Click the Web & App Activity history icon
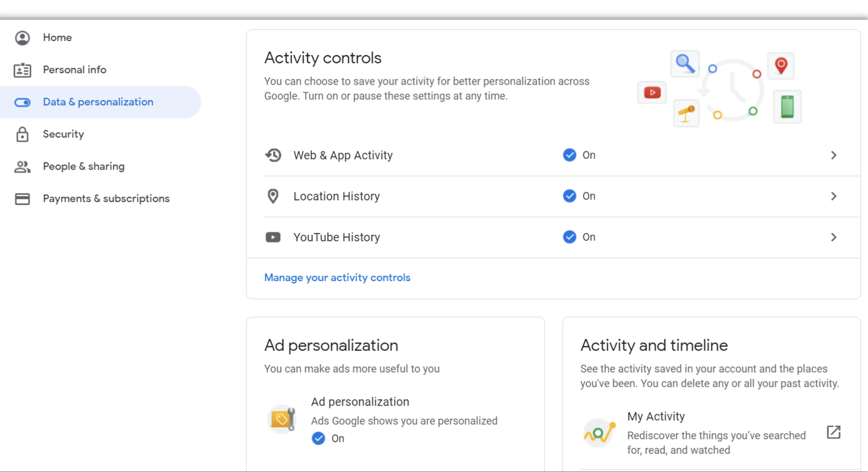 [273, 155]
